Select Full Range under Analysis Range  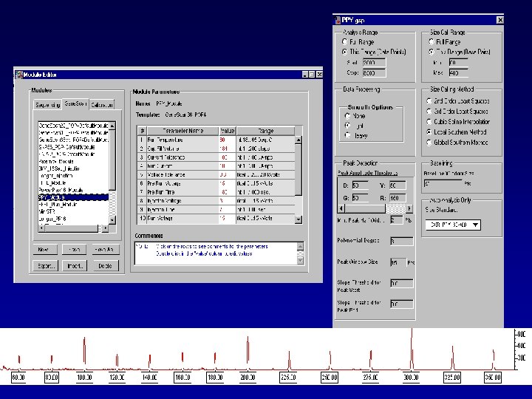pyautogui.click(x=344, y=43)
